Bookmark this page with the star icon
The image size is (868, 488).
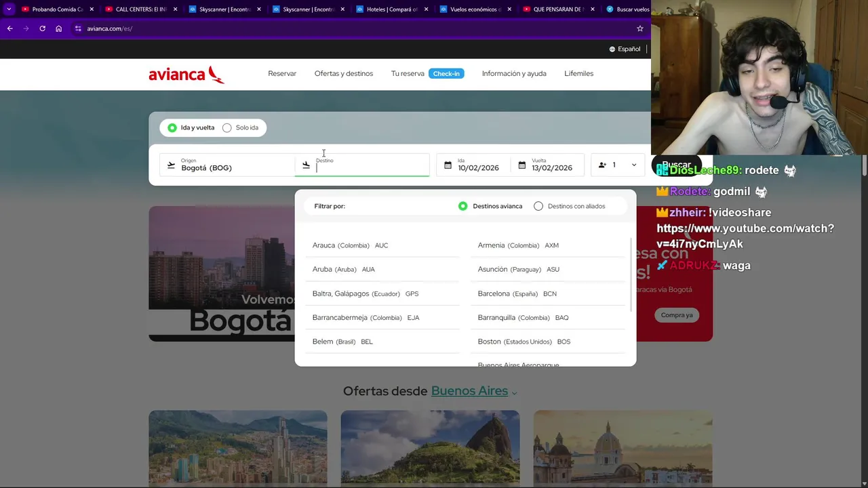tap(639, 28)
